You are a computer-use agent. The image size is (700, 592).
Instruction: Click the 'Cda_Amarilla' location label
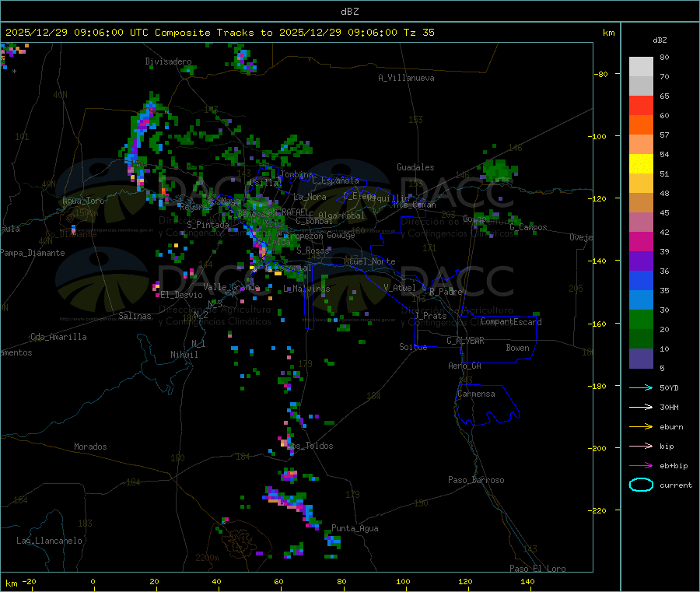[x=58, y=337]
